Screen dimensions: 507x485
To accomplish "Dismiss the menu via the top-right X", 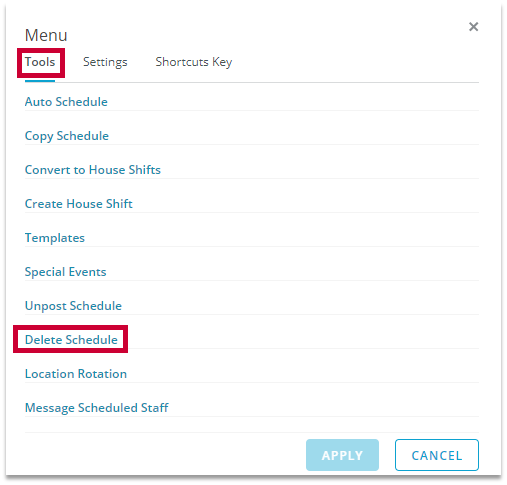I will (473, 27).
